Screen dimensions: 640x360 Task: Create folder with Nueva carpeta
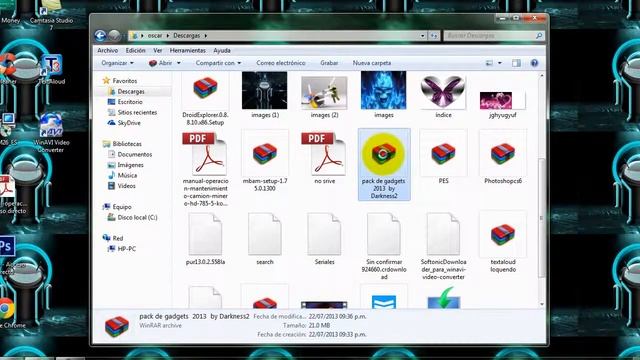point(372,63)
